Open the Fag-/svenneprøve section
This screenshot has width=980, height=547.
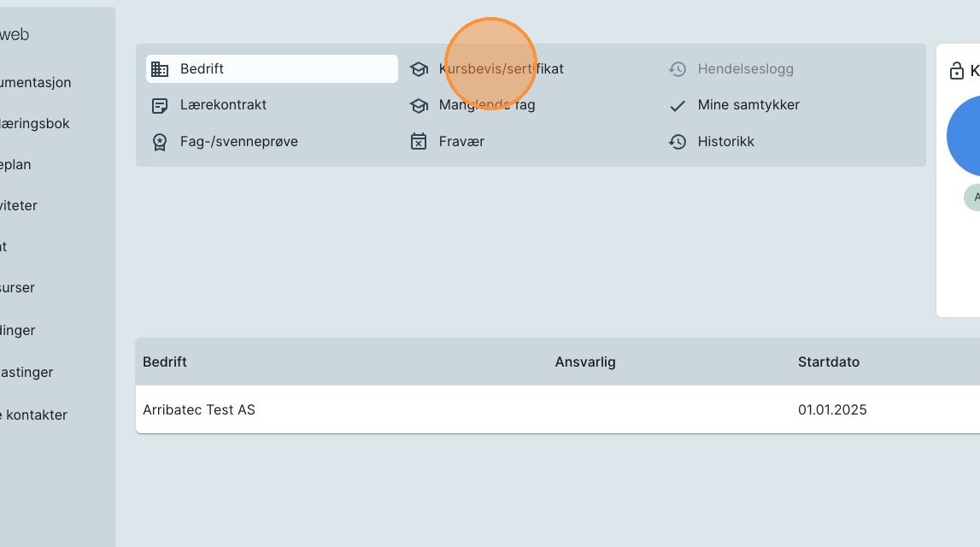coord(238,142)
